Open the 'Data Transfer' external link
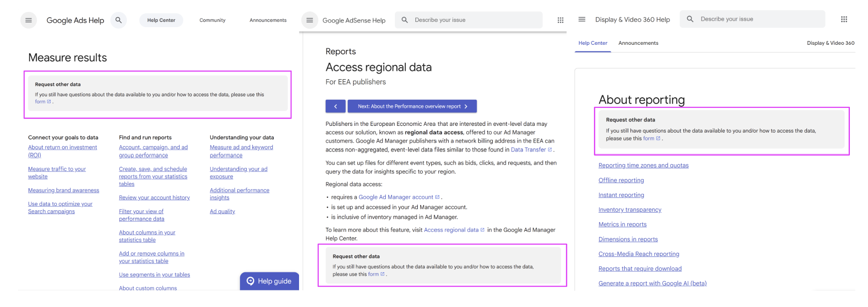Viewport: 868px width, 307px height. click(531, 150)
